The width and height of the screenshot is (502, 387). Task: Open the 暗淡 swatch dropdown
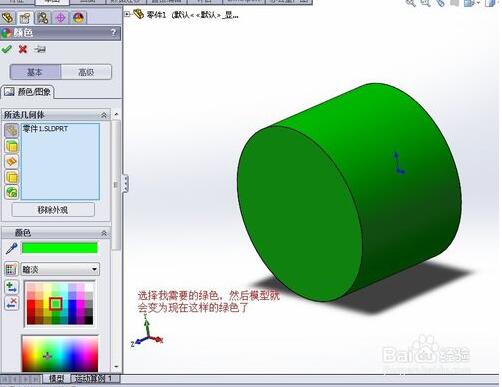point(60,269)
